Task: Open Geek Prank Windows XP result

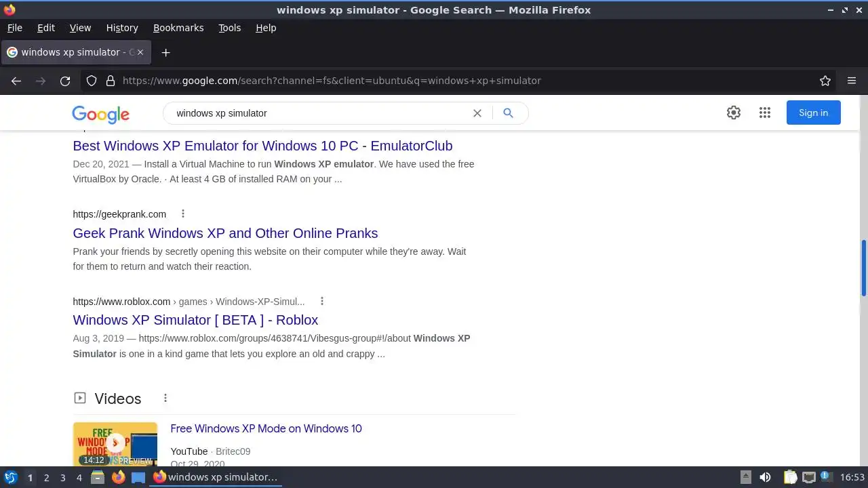Action: (225, 233)
